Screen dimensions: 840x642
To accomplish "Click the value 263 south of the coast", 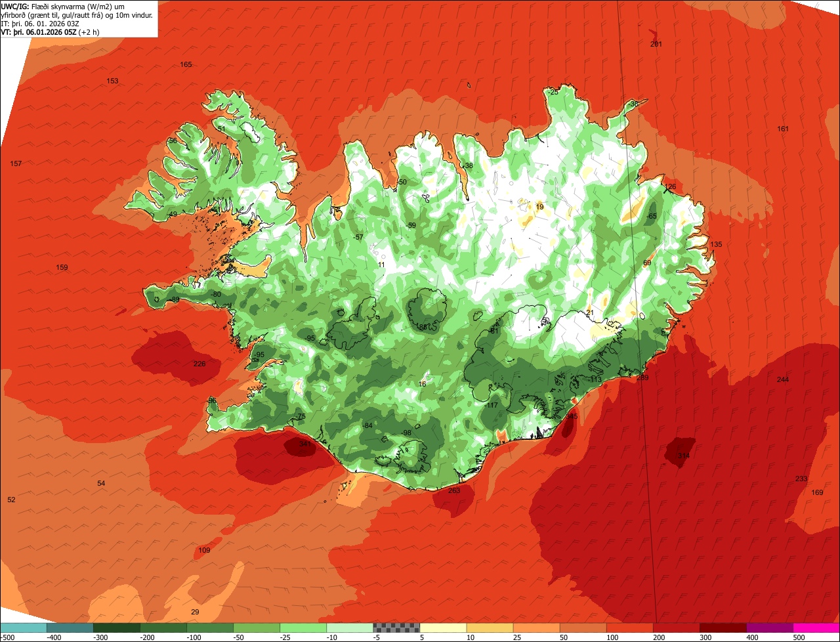I will (454, 490).
